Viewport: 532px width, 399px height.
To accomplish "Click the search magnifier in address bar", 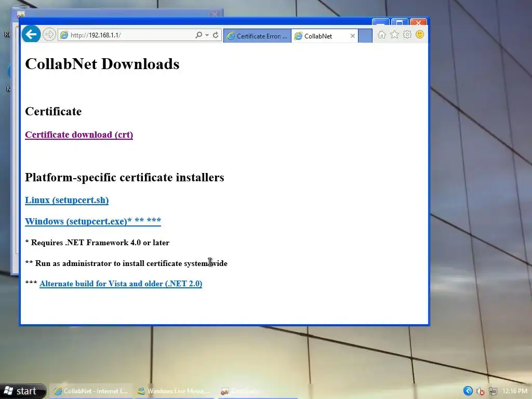I will pos(199,35).
